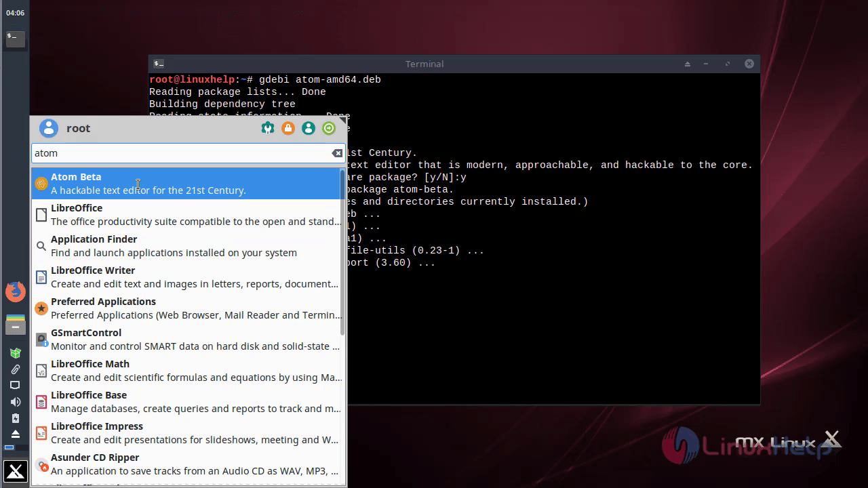Viewport: 868px width, 488px height.
Task: Launch Firefox from the left panel
Action: pos(16,291)
